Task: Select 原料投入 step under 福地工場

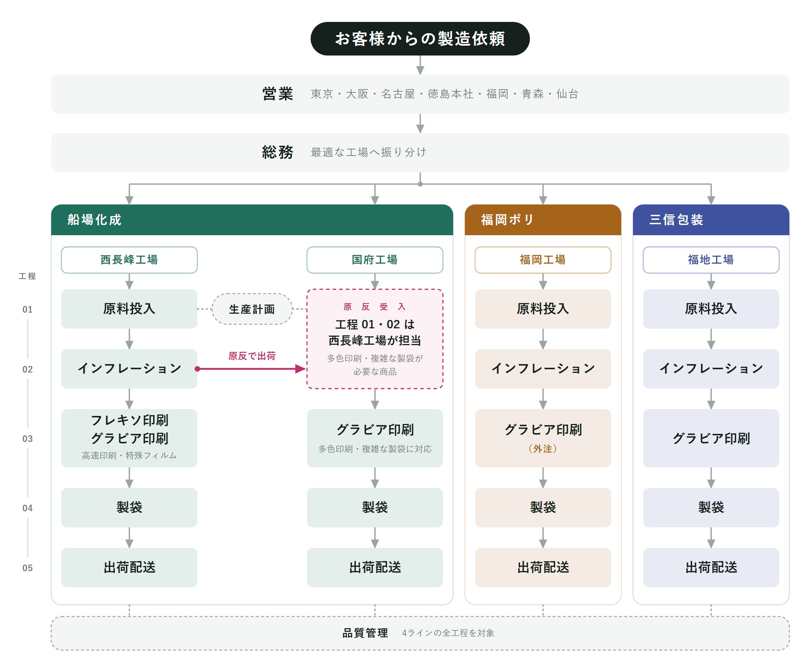Action: [x=711, y=309]
